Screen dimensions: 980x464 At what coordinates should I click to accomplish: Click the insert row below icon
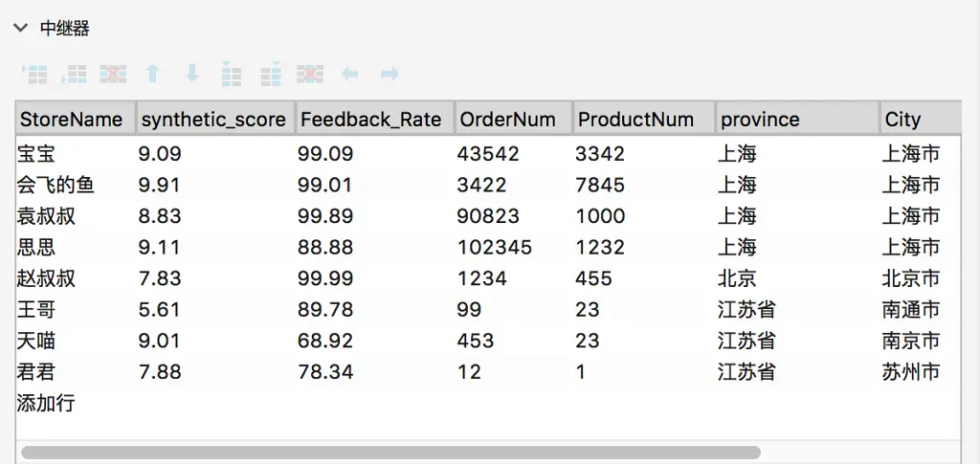(75, 74)
